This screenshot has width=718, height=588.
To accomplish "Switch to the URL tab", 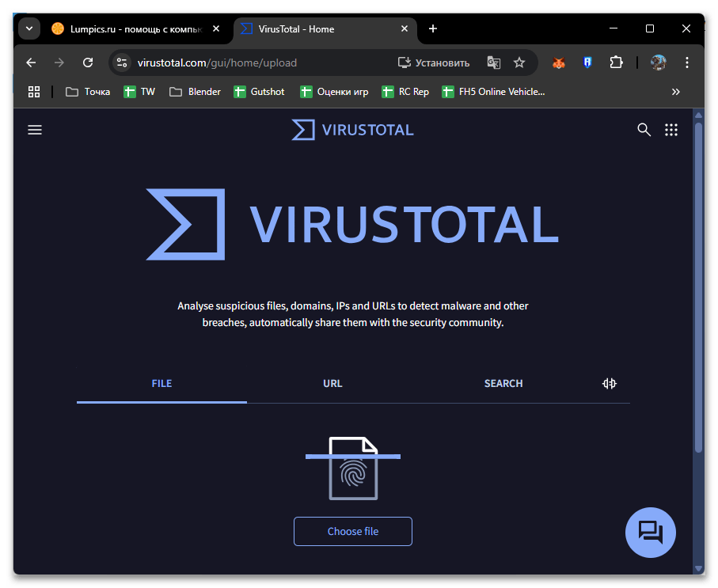I will click(x=332, y=384).
